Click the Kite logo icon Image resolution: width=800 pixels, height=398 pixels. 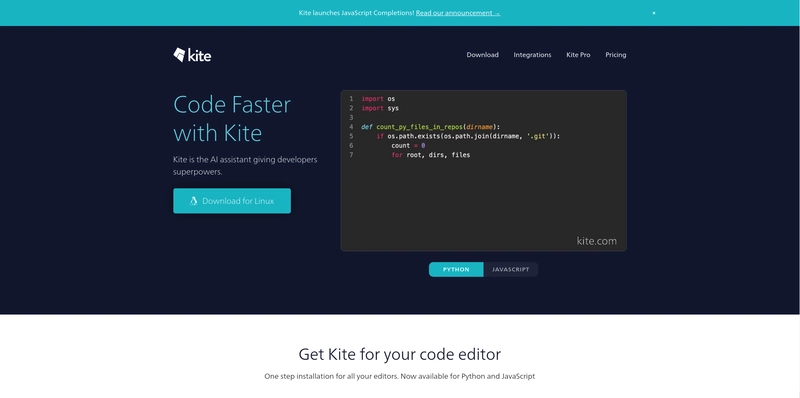tap(179, 55)
